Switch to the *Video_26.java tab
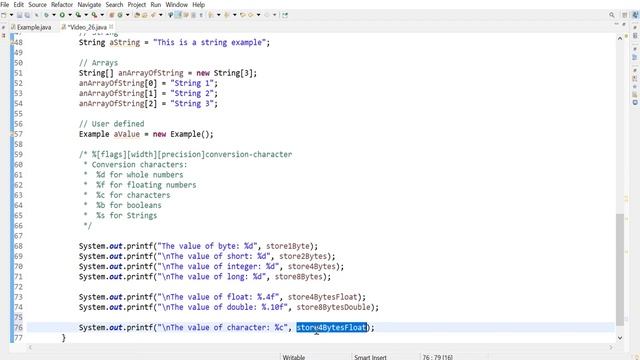The width and height of the screenshot is (640, 360). pyautogui.click(x=84, y=27)
